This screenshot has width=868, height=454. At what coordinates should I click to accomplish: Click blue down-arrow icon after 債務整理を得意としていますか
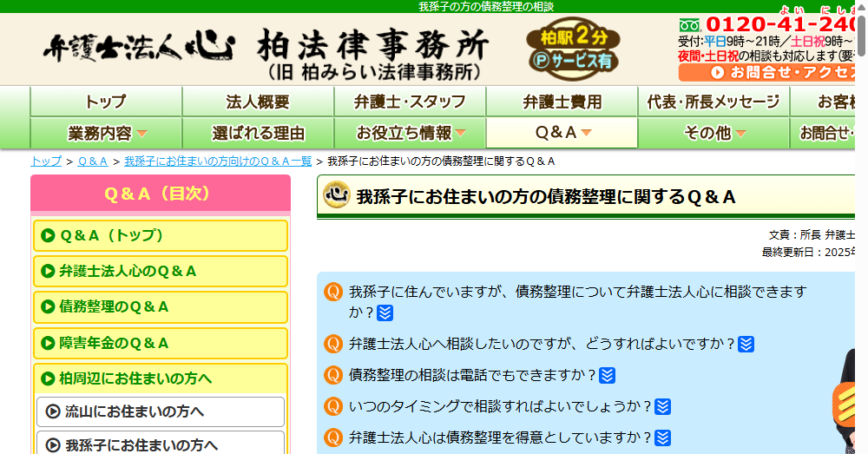pyautogui.click(x=663, y=438)
